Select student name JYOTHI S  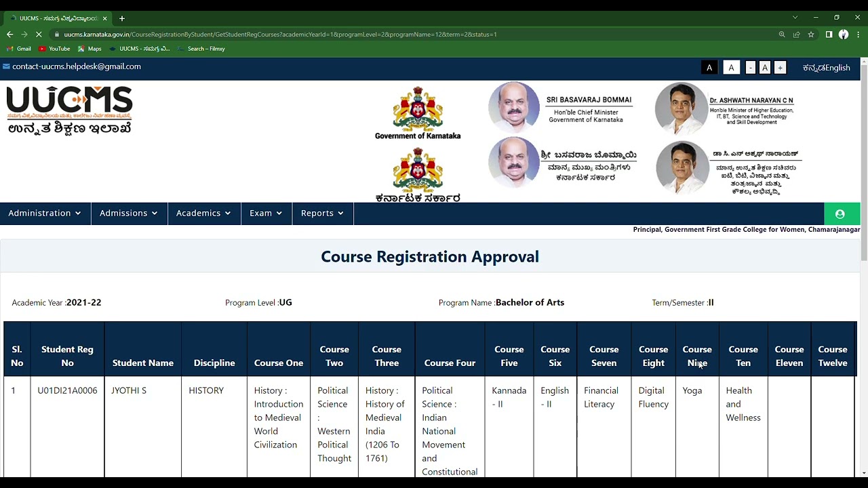click(129, 390)
